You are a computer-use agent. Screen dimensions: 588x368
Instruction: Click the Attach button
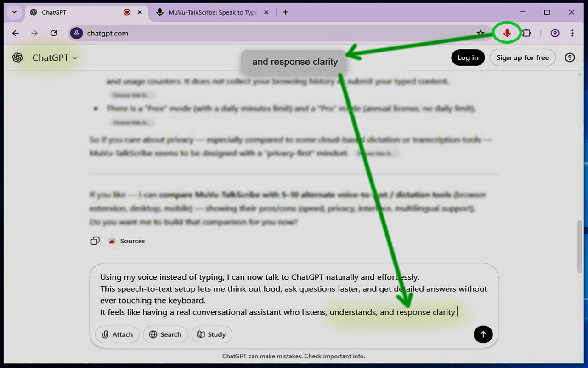[117, 334]
